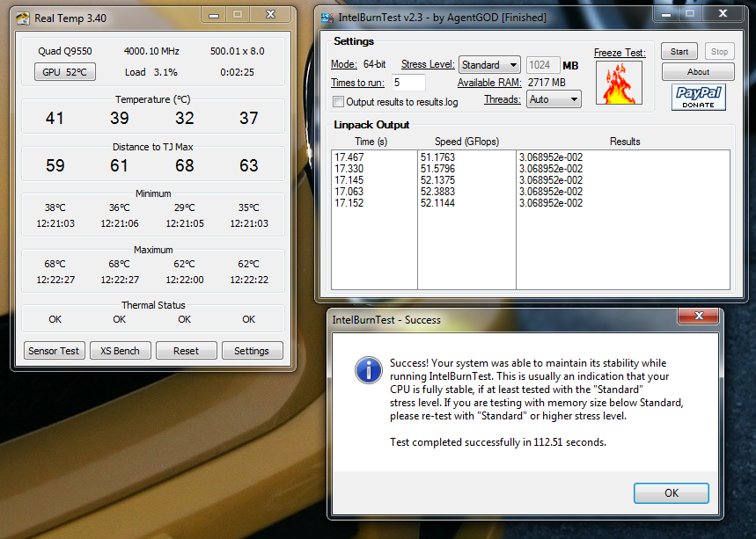The width and height of the screenshot is (756, 539).
Task: Click the Available RAM value 2717 MB
Action: (547, 83)
